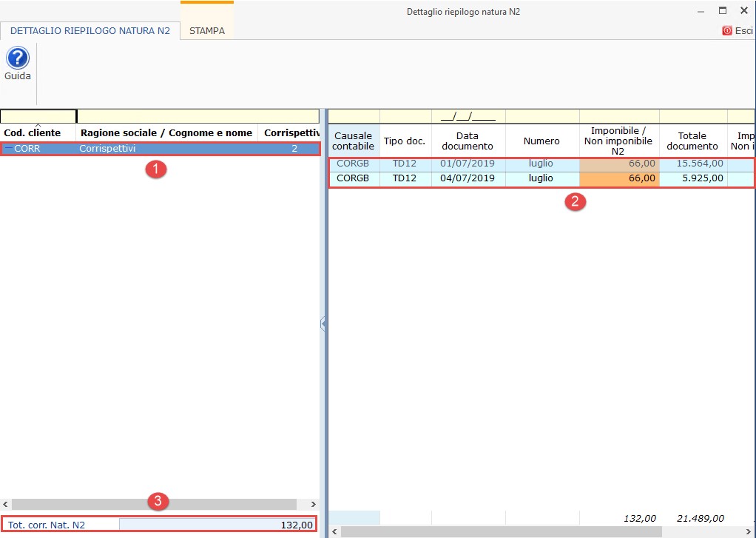Focus the Data documento date filter field

click(468, 116)
